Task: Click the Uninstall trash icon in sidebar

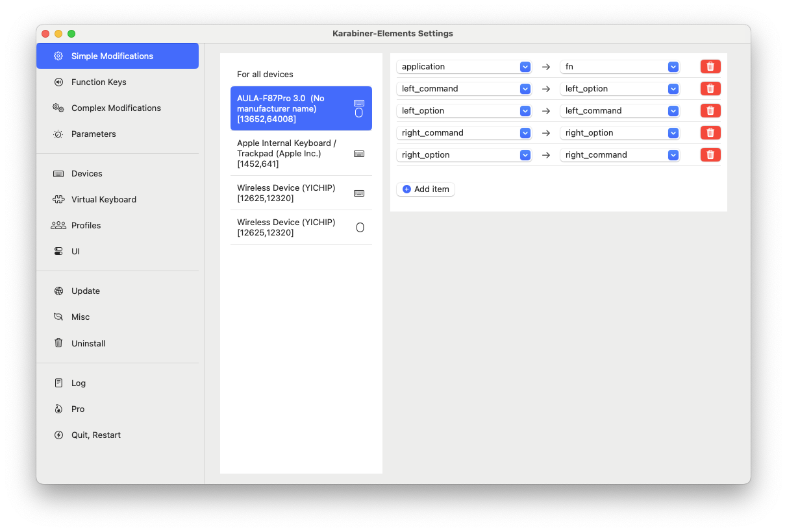Action: 58,343
